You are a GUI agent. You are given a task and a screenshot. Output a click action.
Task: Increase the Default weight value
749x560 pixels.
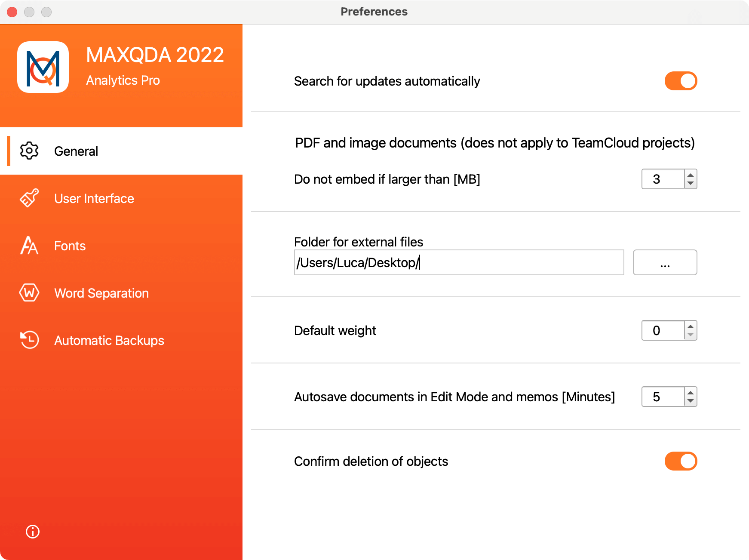point(691,326)
